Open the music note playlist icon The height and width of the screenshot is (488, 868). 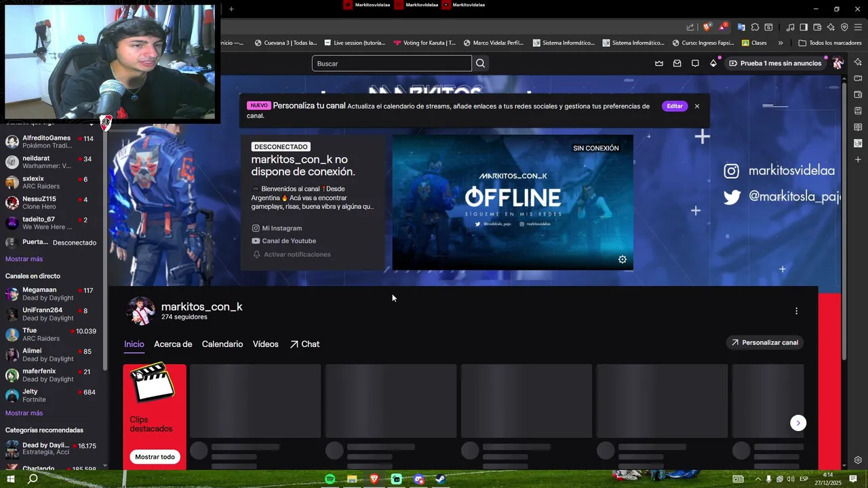(x=790, y=27)
